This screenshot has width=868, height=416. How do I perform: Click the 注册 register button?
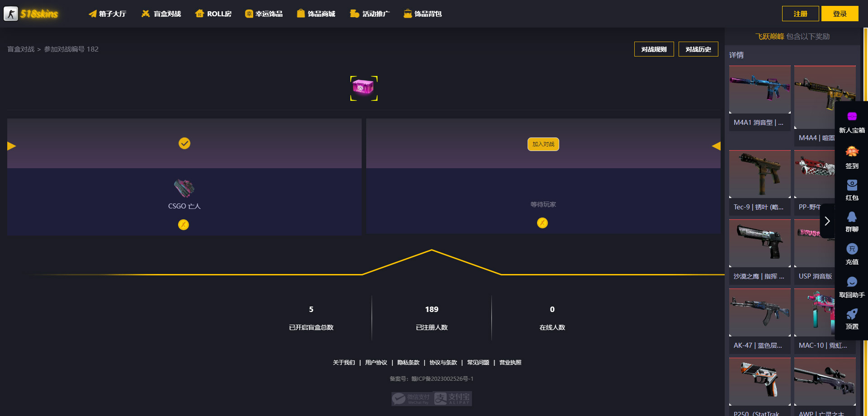pyautogui.click(x=800, y=14)
